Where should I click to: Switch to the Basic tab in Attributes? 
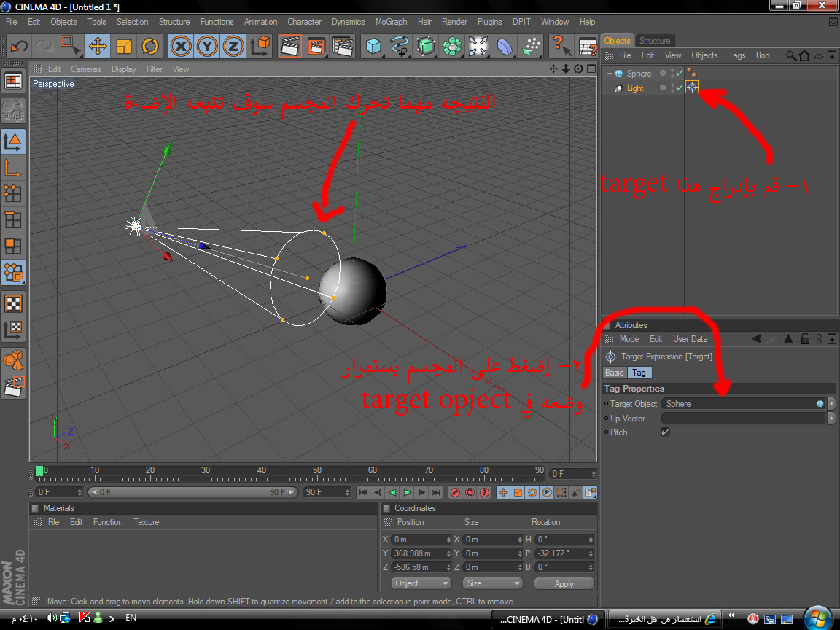[615, 373]
